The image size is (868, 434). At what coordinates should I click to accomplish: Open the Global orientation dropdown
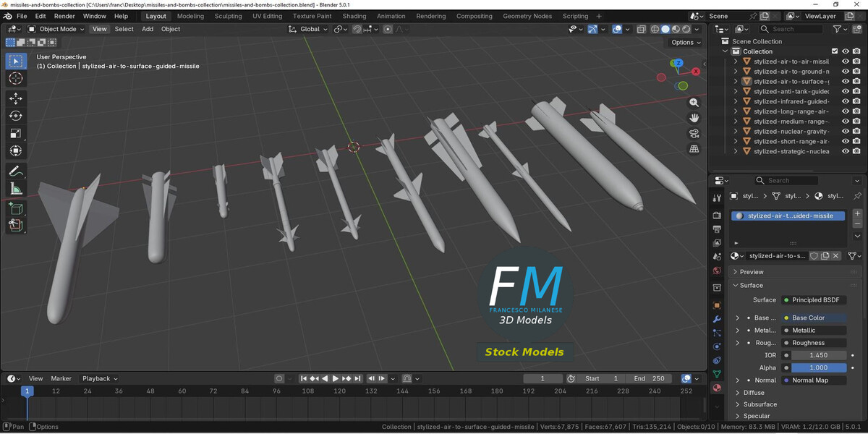point(309,29)
